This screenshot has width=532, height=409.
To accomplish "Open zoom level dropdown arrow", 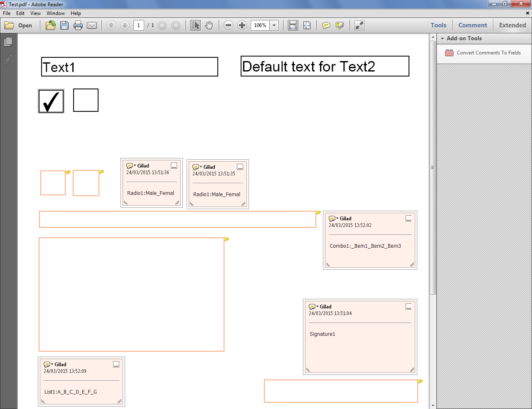I will (x=274, y=25).
